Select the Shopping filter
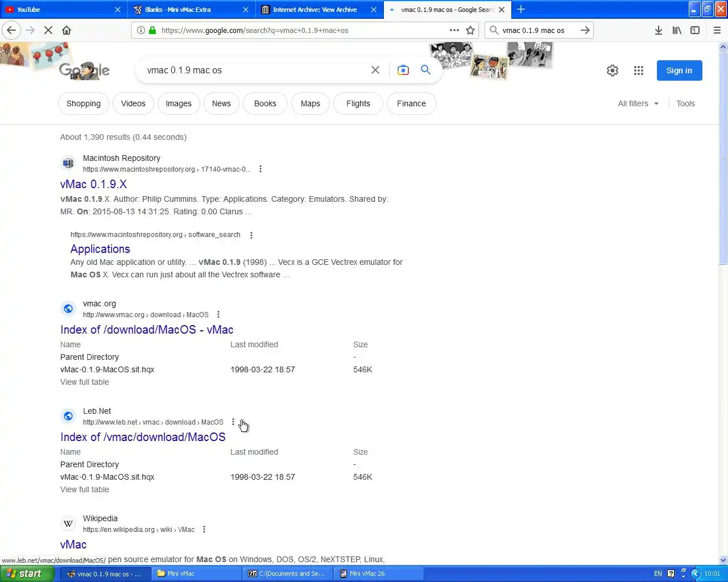 (84, 103)
